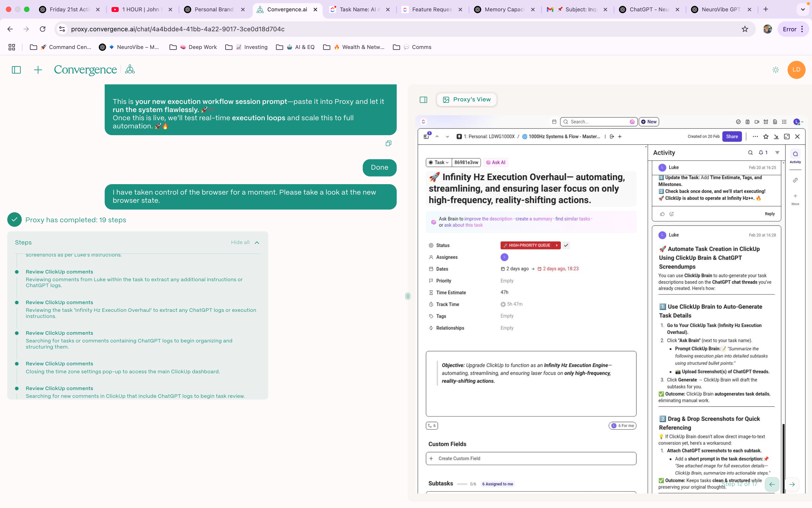Toggle the Proxy's View side panel icon
The image size is (812, 508).
[x=423, y=100]
